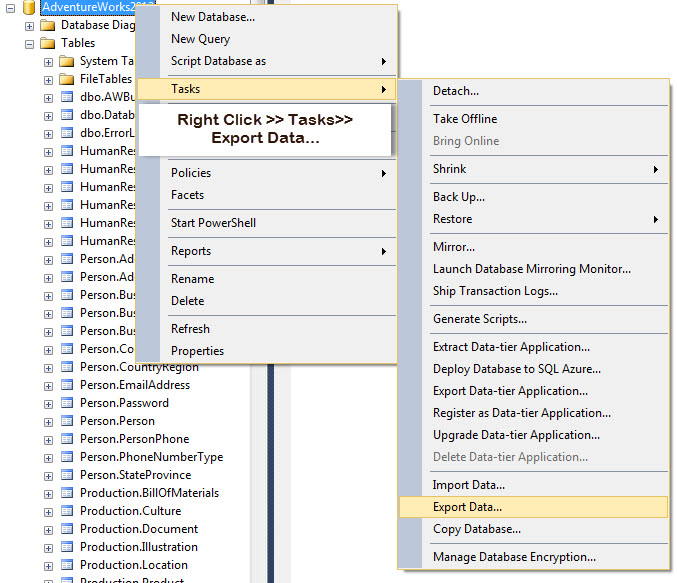Screen dimensions: 677x583
Task: Expand the Person.EmailAddress table node
Action: click(x=48, y=386)
